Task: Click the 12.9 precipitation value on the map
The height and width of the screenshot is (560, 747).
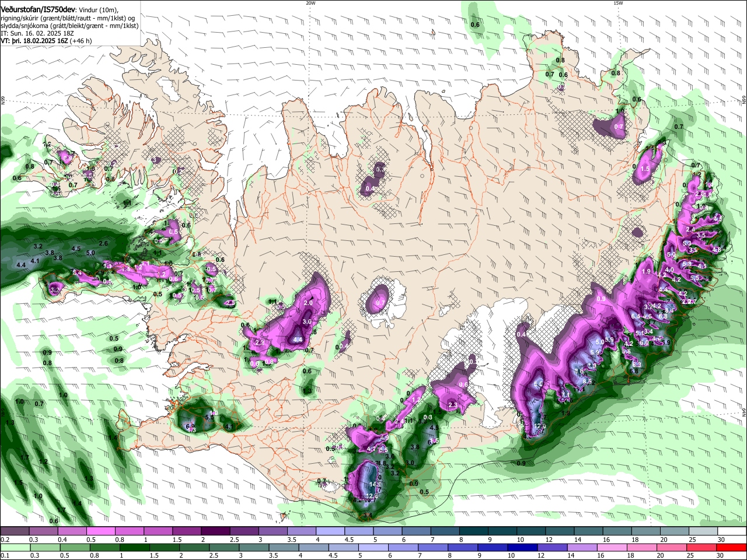Action: (x=540, y=426)
